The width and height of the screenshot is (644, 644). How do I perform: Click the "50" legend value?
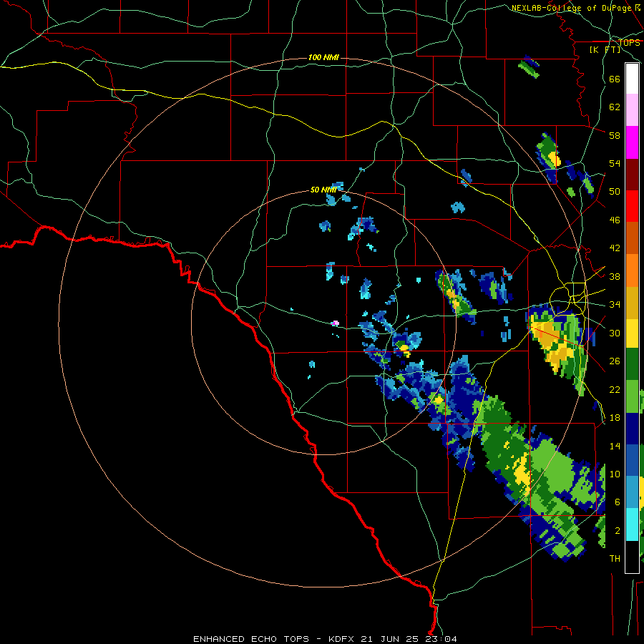[615, 191]
